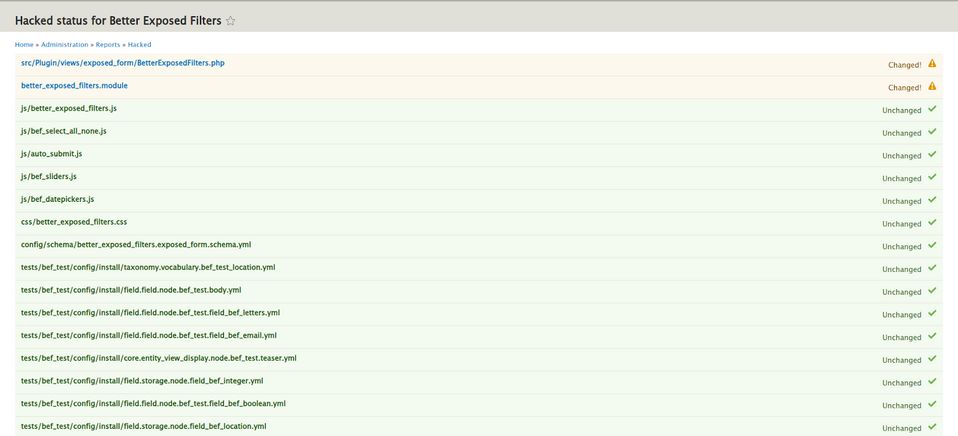Click warning icon for BetterExposedFilters.php

coord(932,63)
